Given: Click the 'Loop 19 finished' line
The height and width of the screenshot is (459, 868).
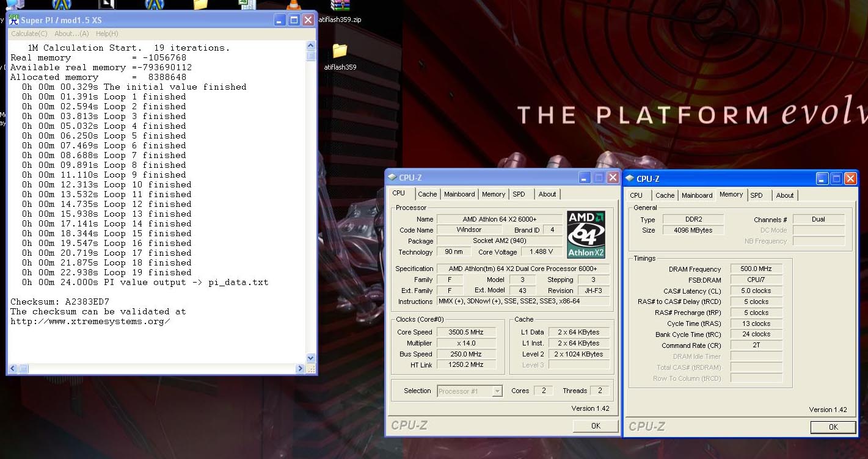Looking at the screenshot, I should [107, 272].
